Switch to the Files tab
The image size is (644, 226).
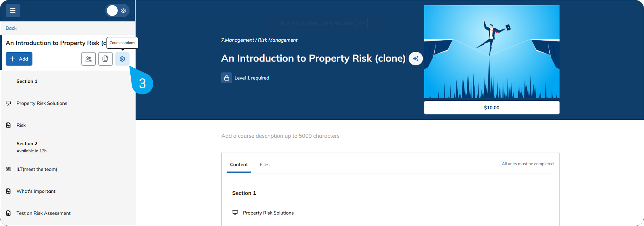(x=264, y=164)
